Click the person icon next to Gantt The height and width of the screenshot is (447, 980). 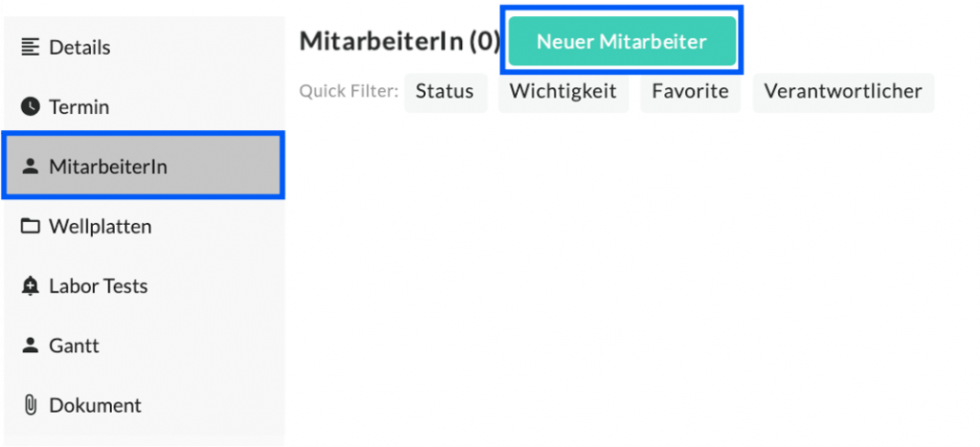pyautogui.click(x=31, y=346)
